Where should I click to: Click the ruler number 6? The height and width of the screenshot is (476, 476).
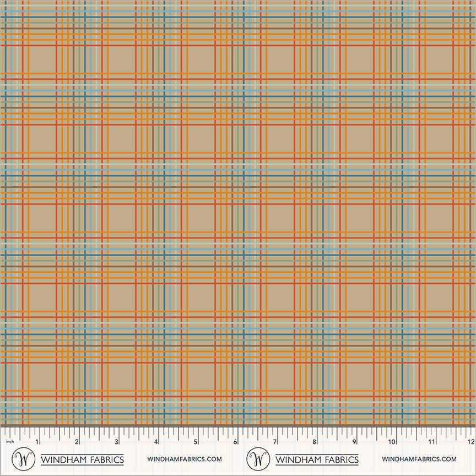pyautogui.click(x=235, y=442)
